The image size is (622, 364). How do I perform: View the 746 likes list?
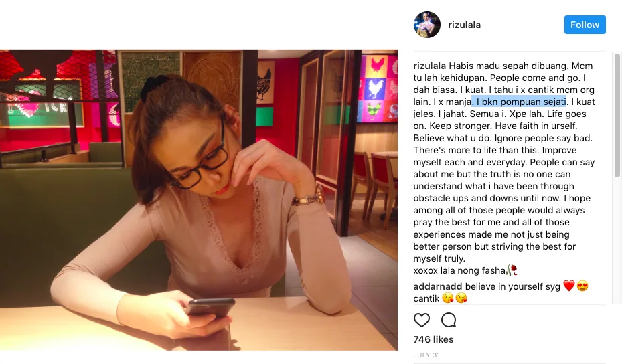pos(433,339)
